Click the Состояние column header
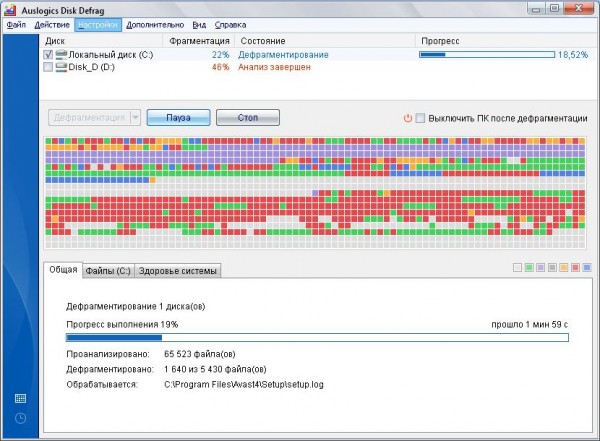Screen dimensions: 600x441 click(324, 41)
